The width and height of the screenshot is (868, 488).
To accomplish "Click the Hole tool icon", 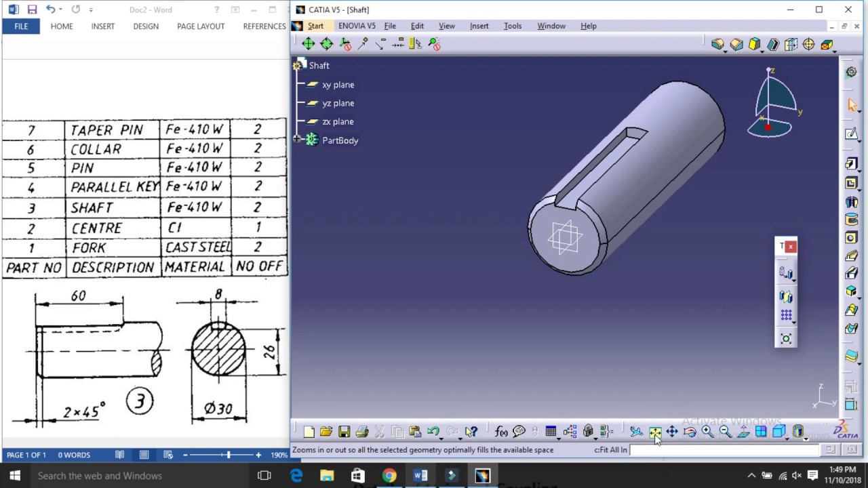I will tap(851, 238).
